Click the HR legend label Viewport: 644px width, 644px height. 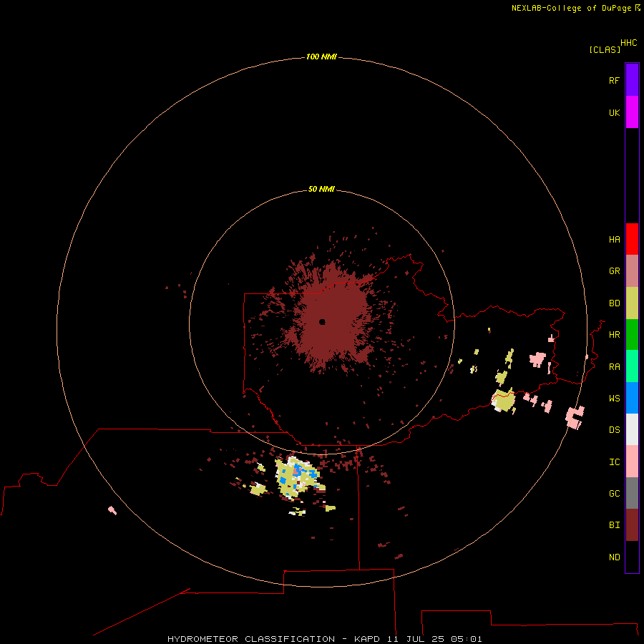(x=615, y=335)
